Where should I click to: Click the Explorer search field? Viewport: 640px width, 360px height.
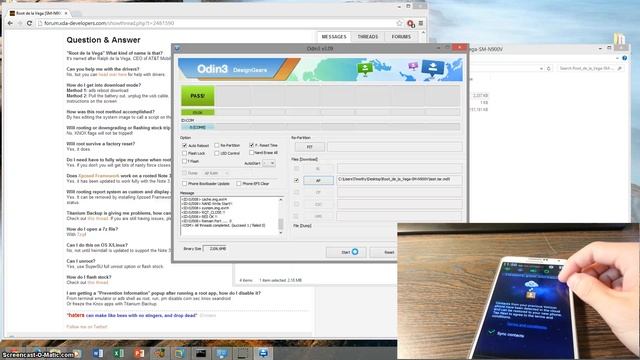(x=590, y=69)
